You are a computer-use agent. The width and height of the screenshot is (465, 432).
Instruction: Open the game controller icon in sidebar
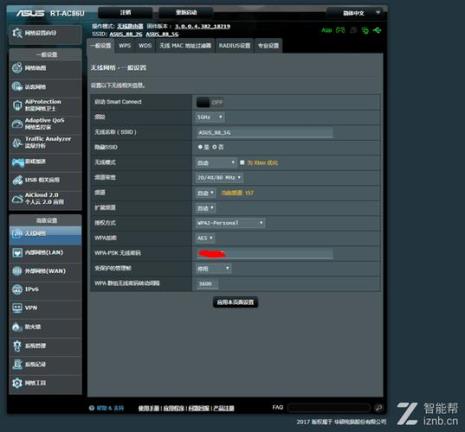(18, 162)
